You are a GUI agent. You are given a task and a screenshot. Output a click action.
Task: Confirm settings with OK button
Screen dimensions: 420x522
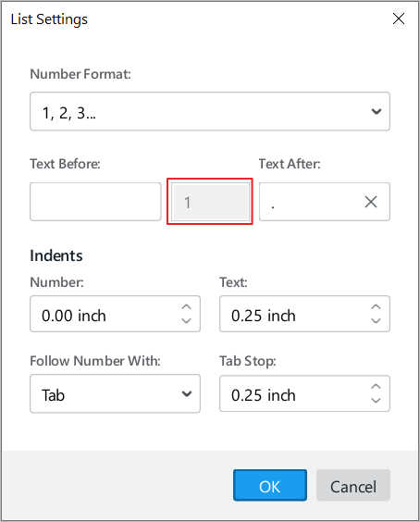click(x=270, y=485)
